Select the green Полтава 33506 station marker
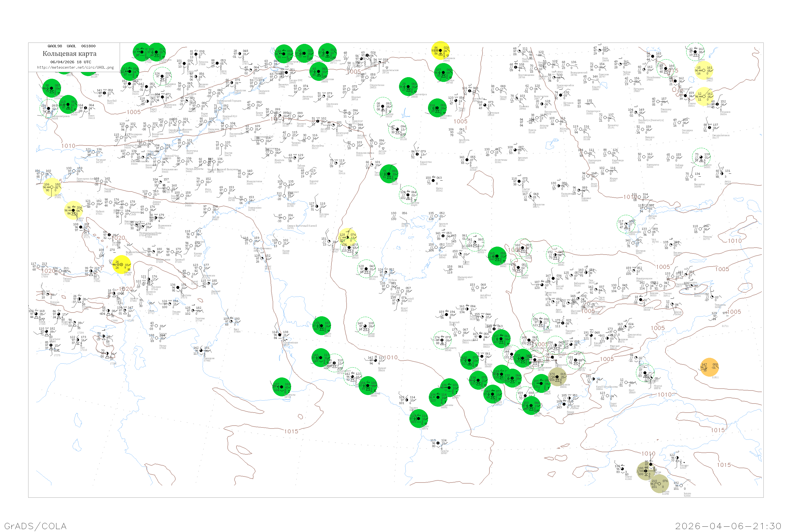The width and height of the screenshot is (798, 532). pos(52,88)
